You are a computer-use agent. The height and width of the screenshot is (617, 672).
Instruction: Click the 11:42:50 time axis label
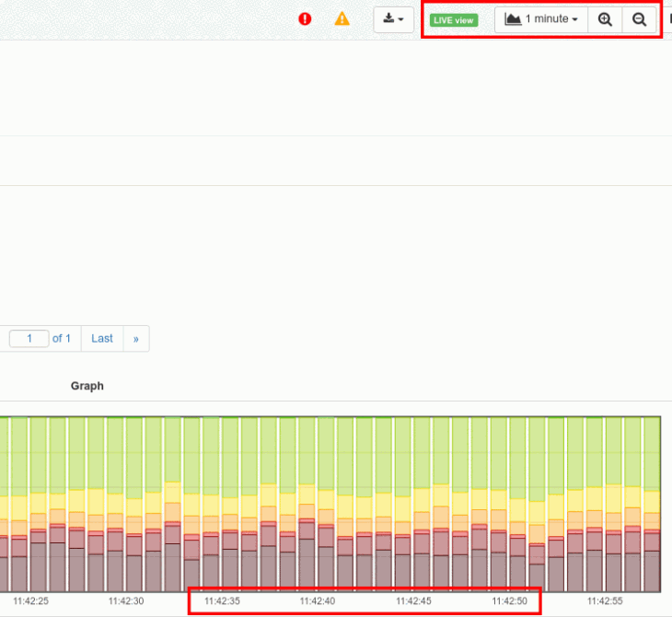coord(509,600)
